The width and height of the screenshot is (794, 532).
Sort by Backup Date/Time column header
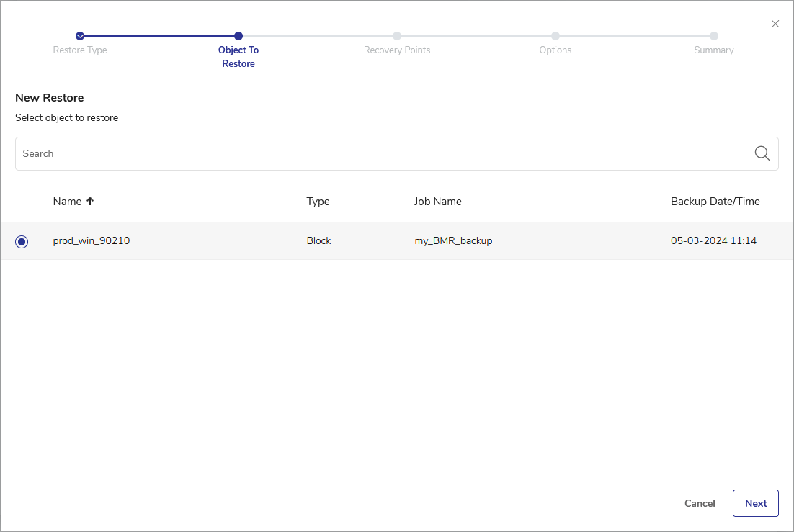pyautogui.click(x=715, y=202)
